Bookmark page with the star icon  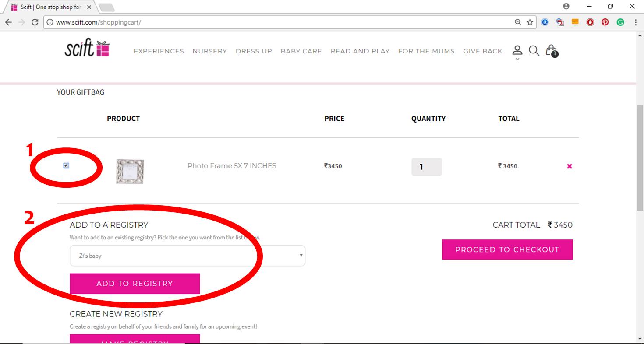[x=530, y=22]
